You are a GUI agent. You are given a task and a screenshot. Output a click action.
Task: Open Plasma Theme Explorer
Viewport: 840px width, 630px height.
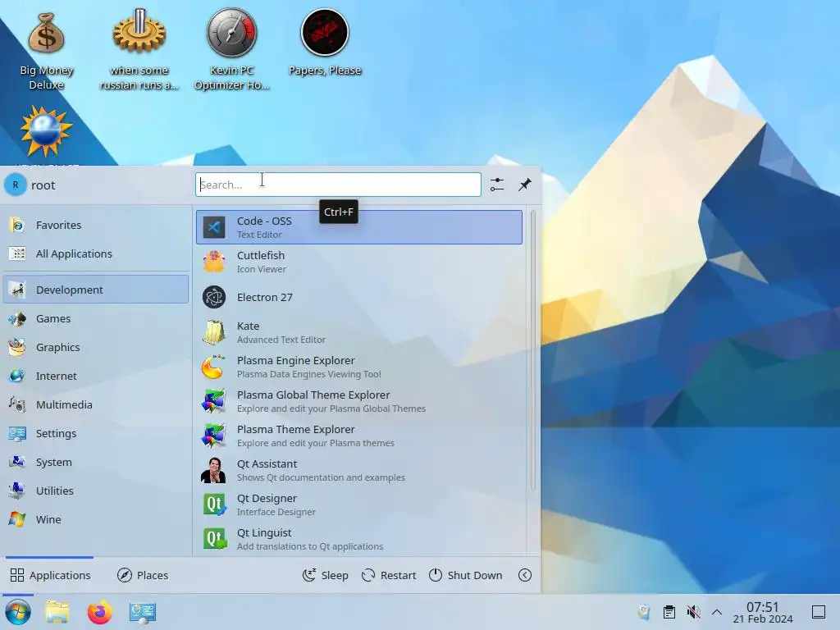coord(359,436)
